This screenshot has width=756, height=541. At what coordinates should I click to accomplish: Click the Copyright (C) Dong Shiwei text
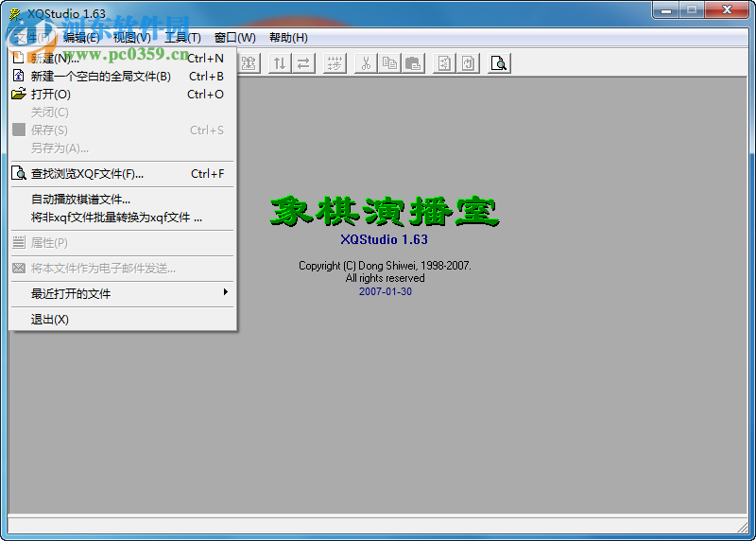[385, 266]
